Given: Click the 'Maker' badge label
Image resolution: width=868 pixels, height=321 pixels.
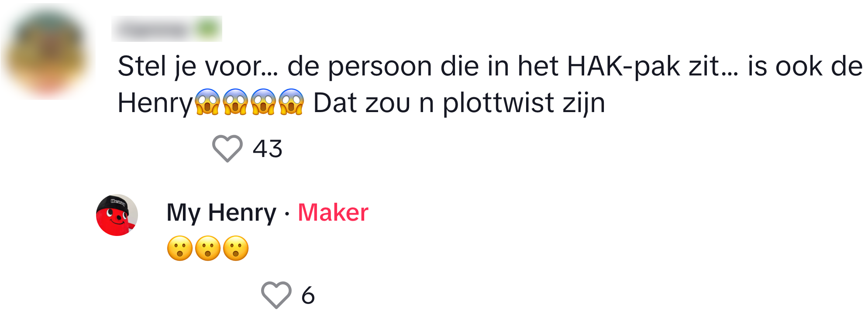Looking at the screenshot, I should tap(333, 212).
